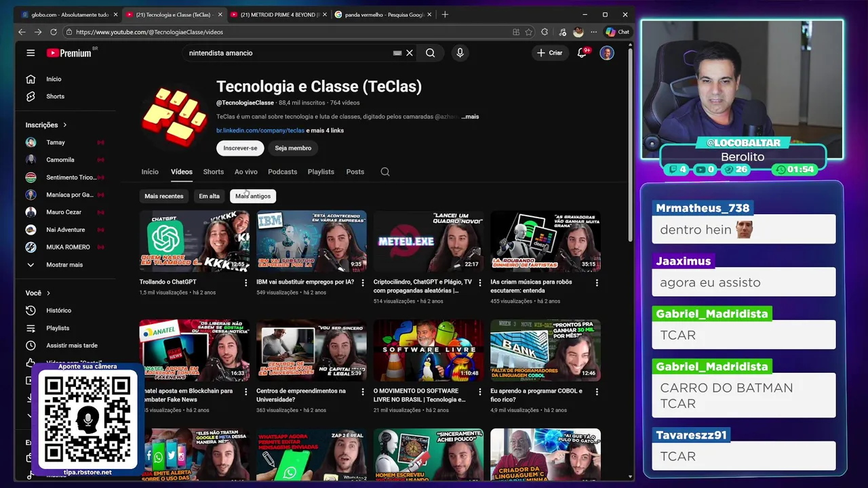
Task: Switch to the Posts tab
Action: point(355,171)
